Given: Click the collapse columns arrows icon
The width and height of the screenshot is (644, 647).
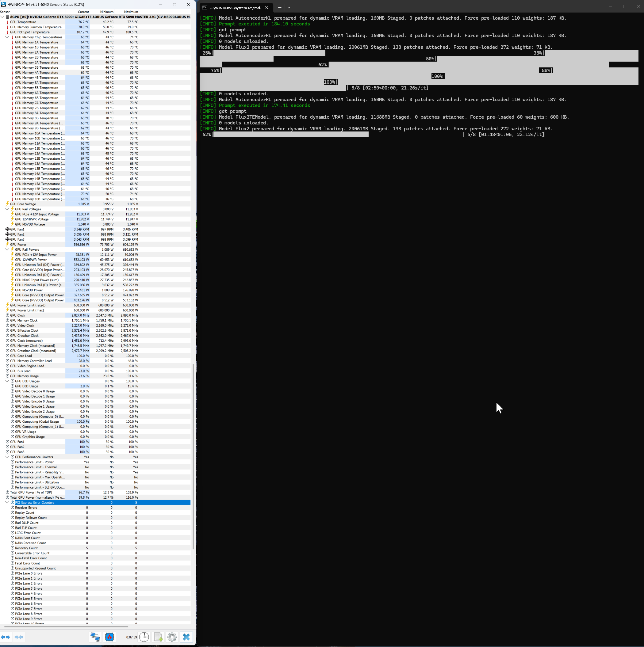Looking at the screenshot, I should coord(19,637).
